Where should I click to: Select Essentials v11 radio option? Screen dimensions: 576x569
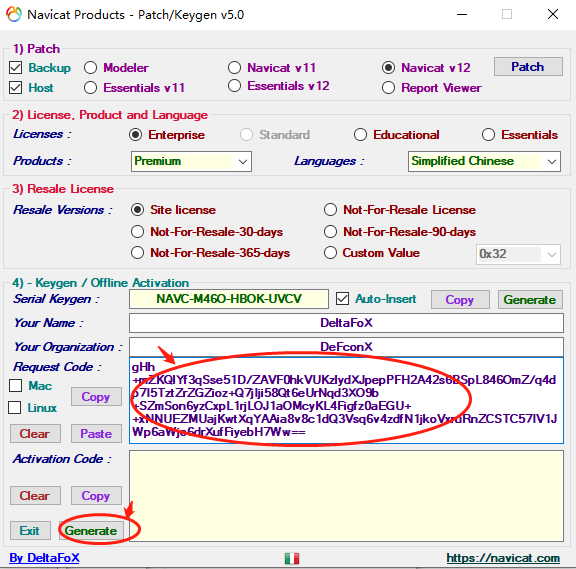tap(90, 88)
